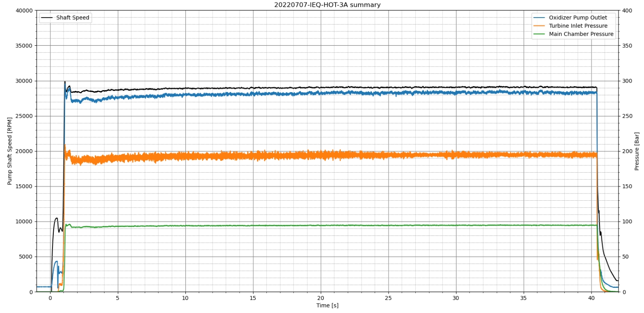Click the 15000 tick on the RPM axis
The width and height of the screenshot is (644, 313).
[25, 186]
